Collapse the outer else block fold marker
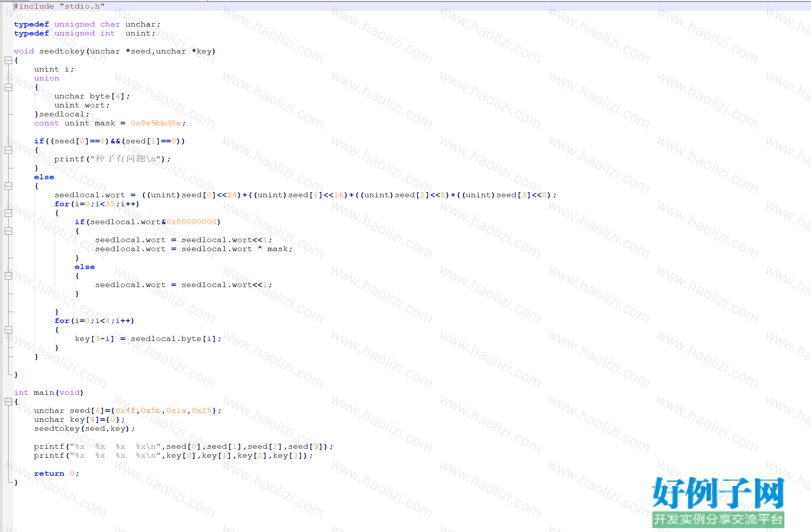This screenshot has width=811, height=532. point(8,186)
